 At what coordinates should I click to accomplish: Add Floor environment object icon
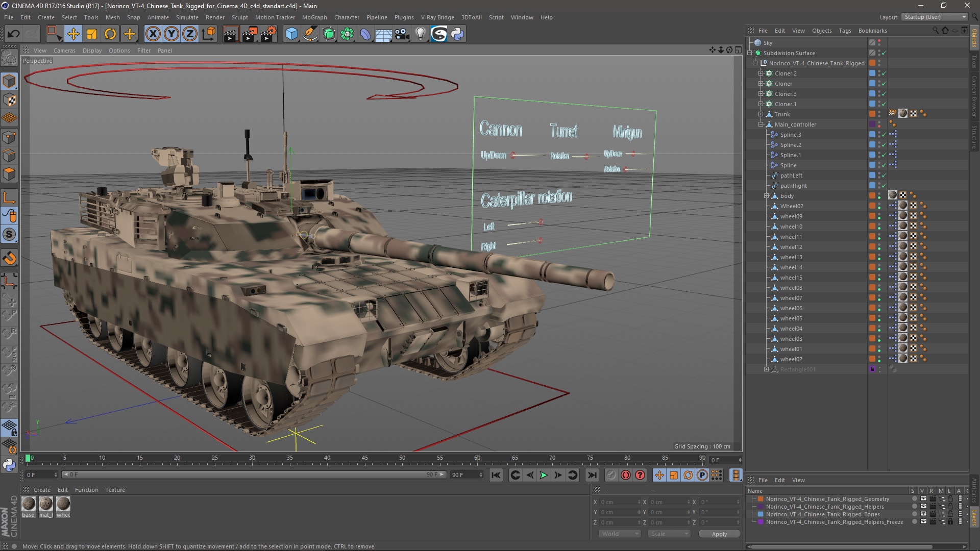click(383, 34)
